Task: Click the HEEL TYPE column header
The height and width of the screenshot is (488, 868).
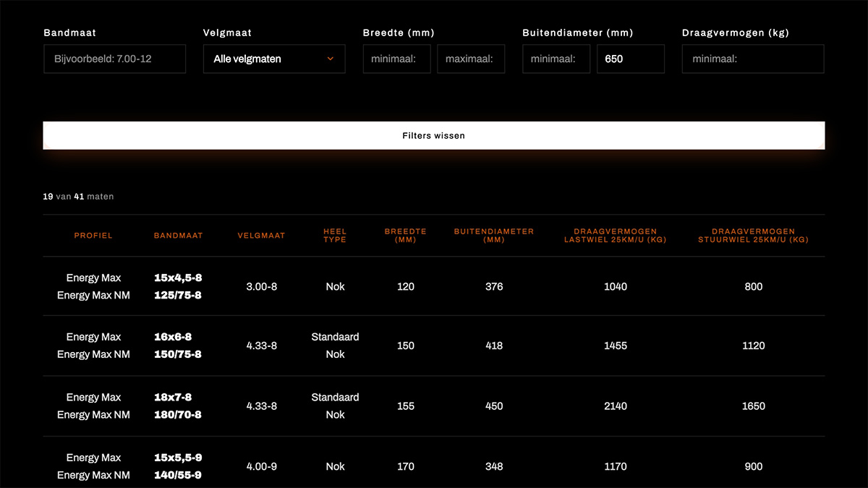Action: pyautogui.click(x=335, y=236)
